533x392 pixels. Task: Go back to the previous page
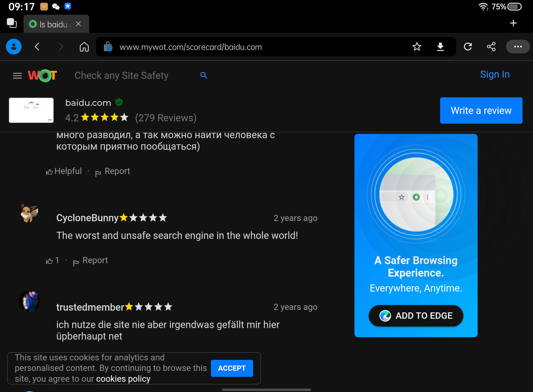[x=37, y=47]
